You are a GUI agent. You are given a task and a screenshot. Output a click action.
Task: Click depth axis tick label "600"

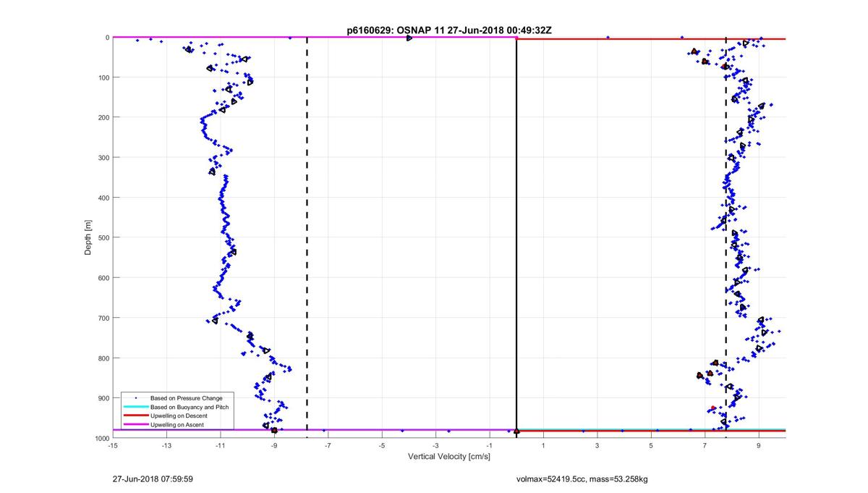[x=103, y=278]
